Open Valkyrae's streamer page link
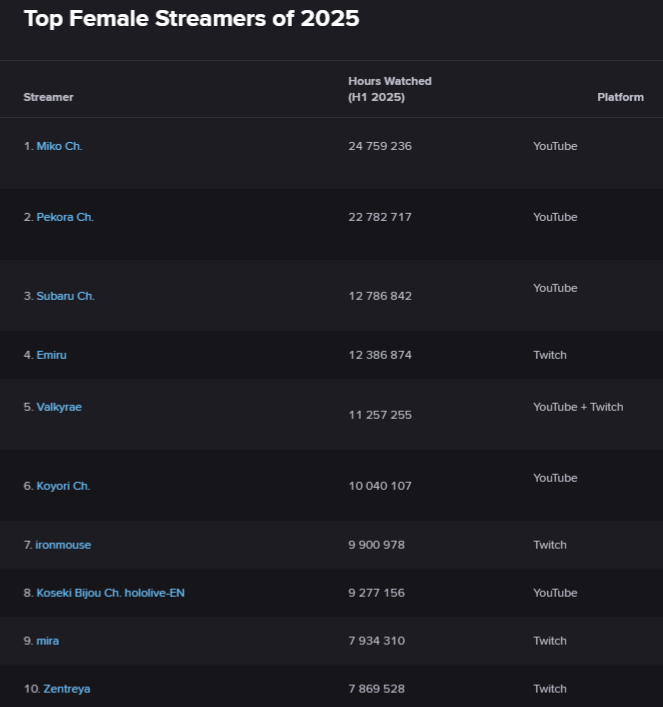This screenshot has width=663, height=707. pyautogui.click(x=59, y=407)
